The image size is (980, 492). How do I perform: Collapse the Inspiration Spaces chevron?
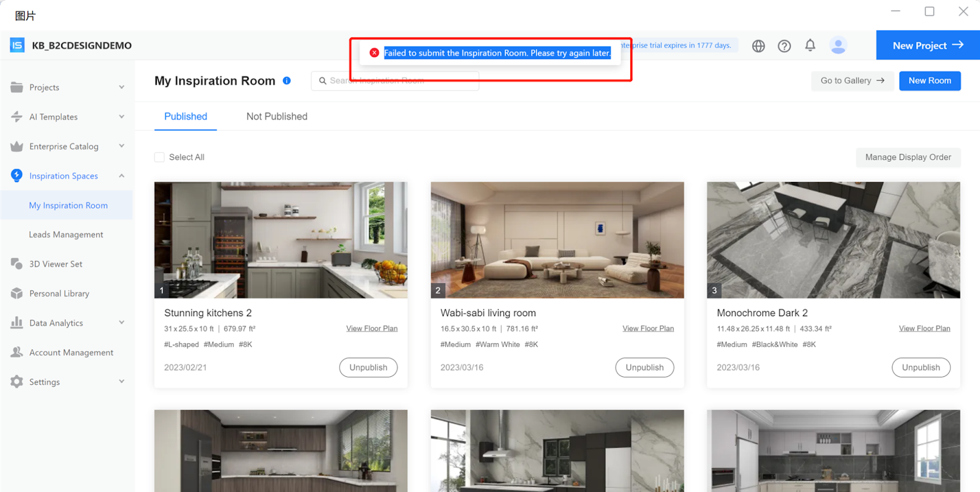point(121,176)
